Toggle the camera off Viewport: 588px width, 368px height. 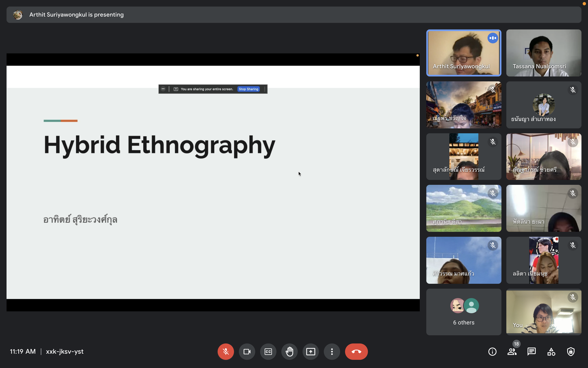tap(247, 351)
